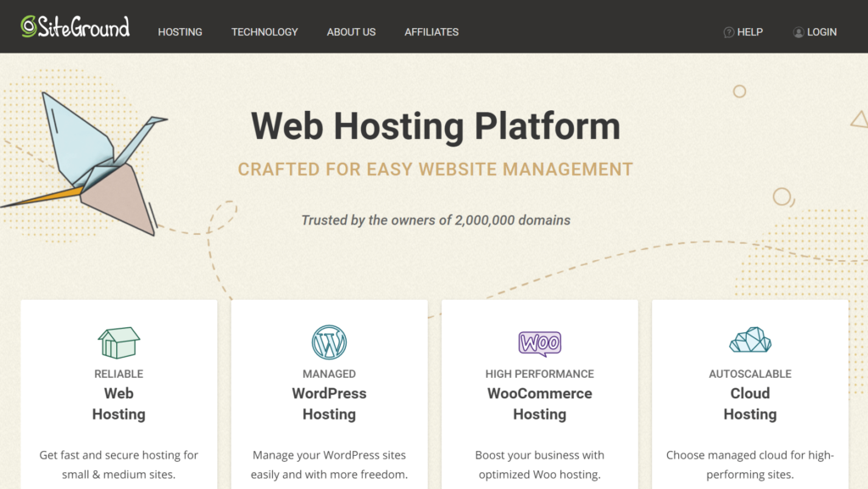Select the Autoscalable Cloud Hosting title
Viewport: 868px width, 489px height.
click(750, 403)
